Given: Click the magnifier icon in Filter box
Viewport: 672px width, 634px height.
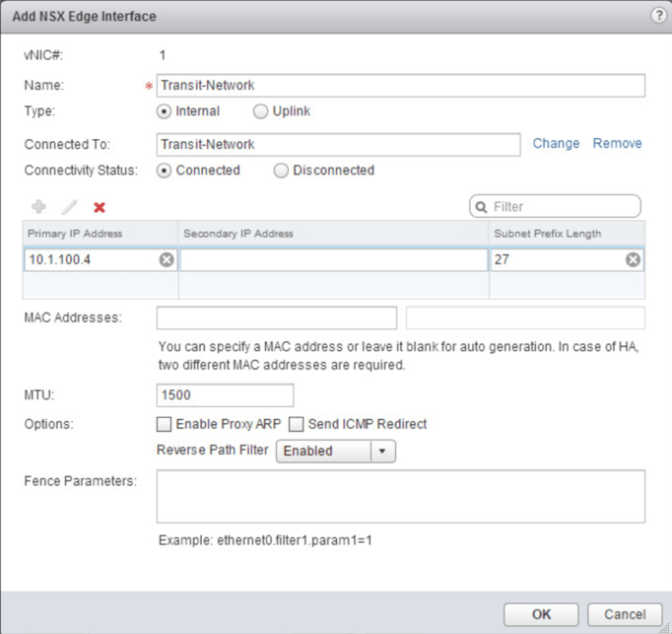Looking at the screenshot, I should pyautogui.click(x=482, y=207).
